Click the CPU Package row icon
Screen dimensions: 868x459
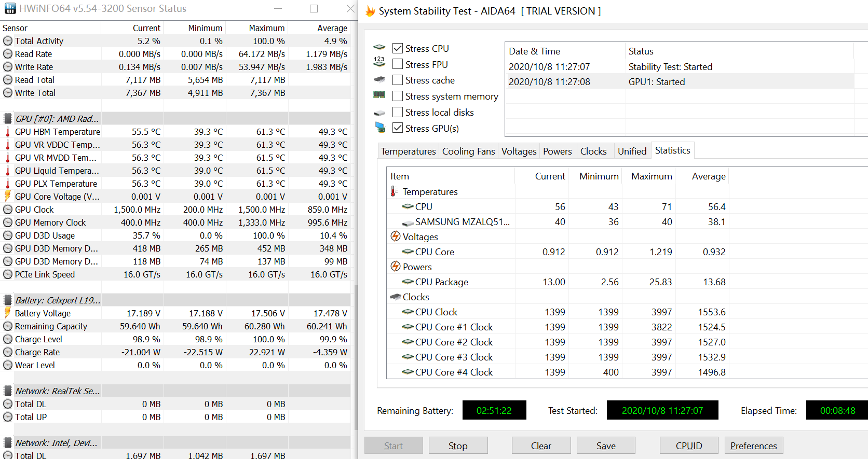pos(408,282)
